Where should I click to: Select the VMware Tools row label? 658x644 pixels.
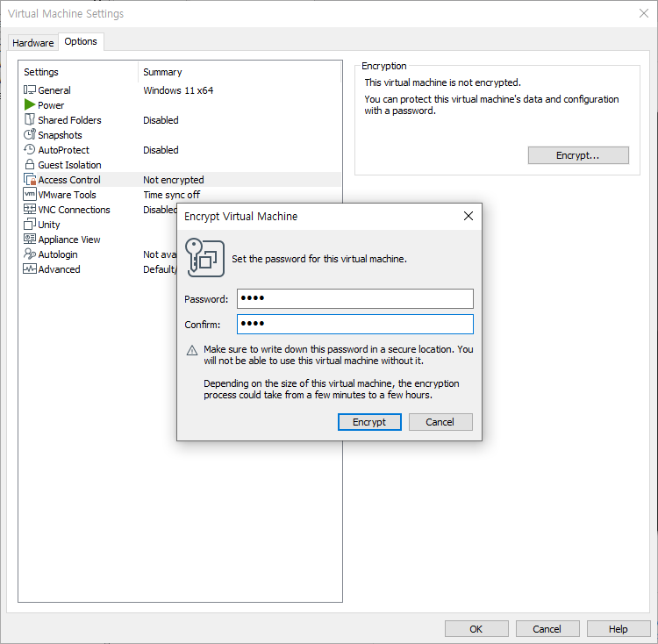[68, 195]
